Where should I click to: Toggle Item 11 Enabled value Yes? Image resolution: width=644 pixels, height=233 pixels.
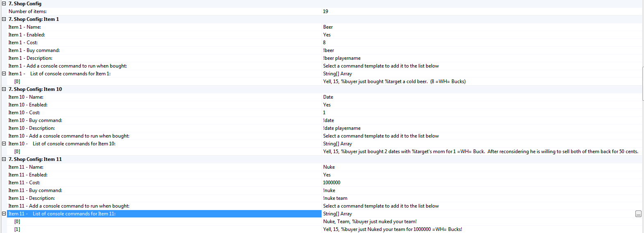pyautogui.click(x=327, y=175)
